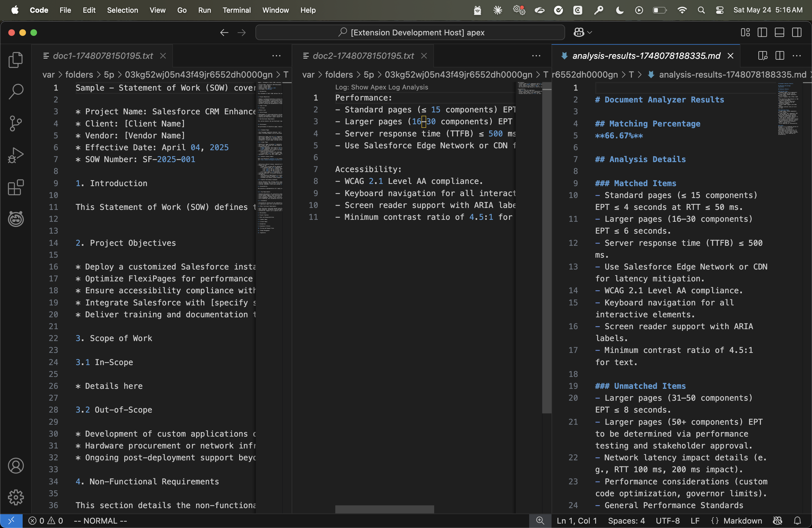812x528 pixels.
Task: Open the Copilot dropdown chevron
Action: point(590,32)
